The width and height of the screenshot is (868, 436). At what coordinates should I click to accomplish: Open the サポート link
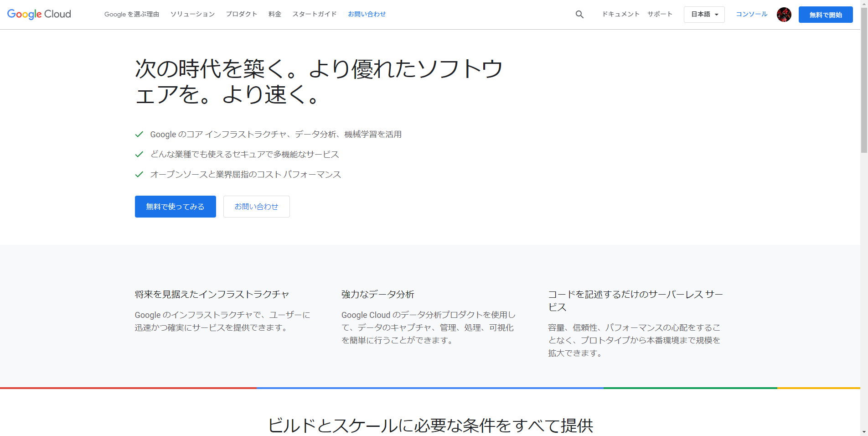coord(660,14)
